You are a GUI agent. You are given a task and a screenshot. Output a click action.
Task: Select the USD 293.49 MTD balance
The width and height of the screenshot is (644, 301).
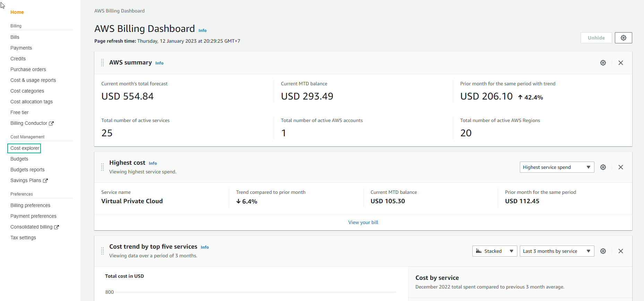[307, 96]
